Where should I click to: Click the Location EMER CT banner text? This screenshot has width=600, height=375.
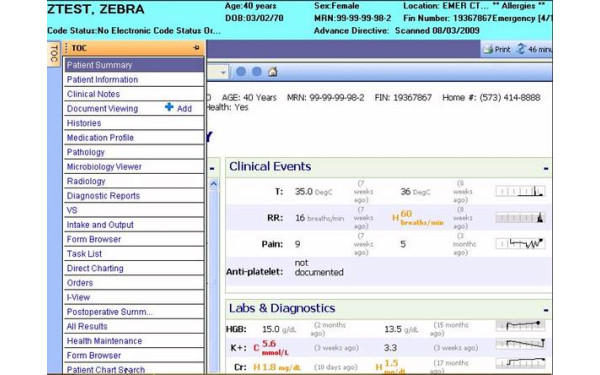point(446,6)
